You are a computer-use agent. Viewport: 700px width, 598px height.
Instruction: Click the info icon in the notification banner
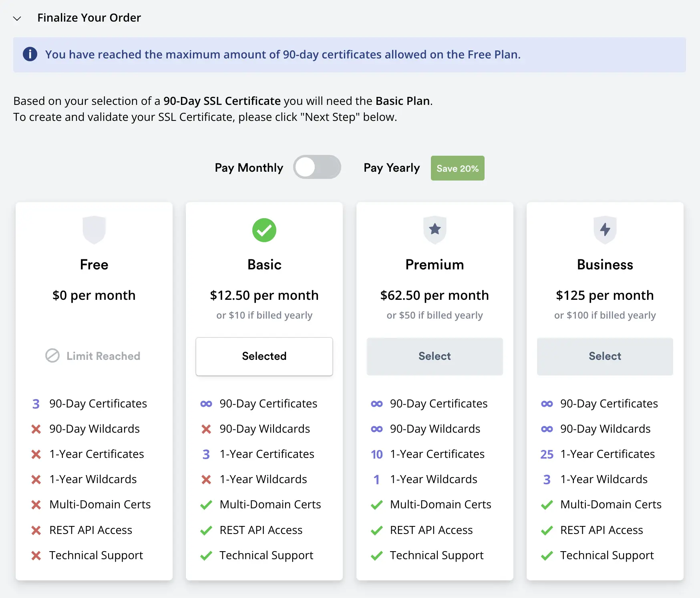[30, 54]
